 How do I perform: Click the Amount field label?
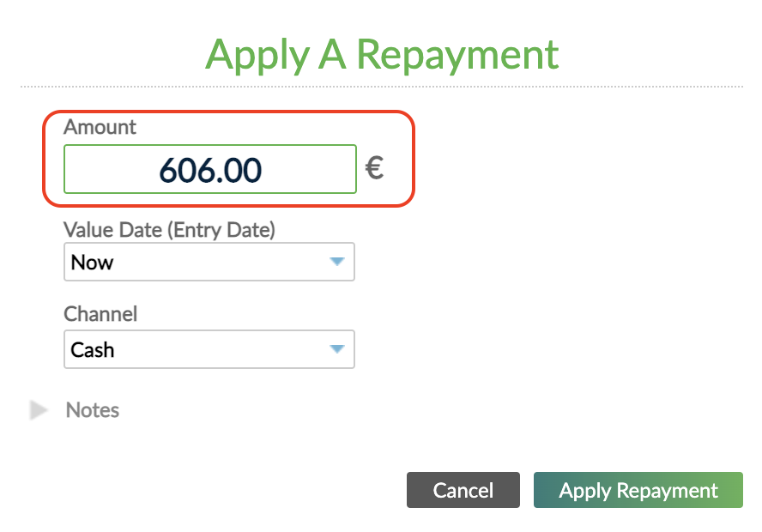100,127
